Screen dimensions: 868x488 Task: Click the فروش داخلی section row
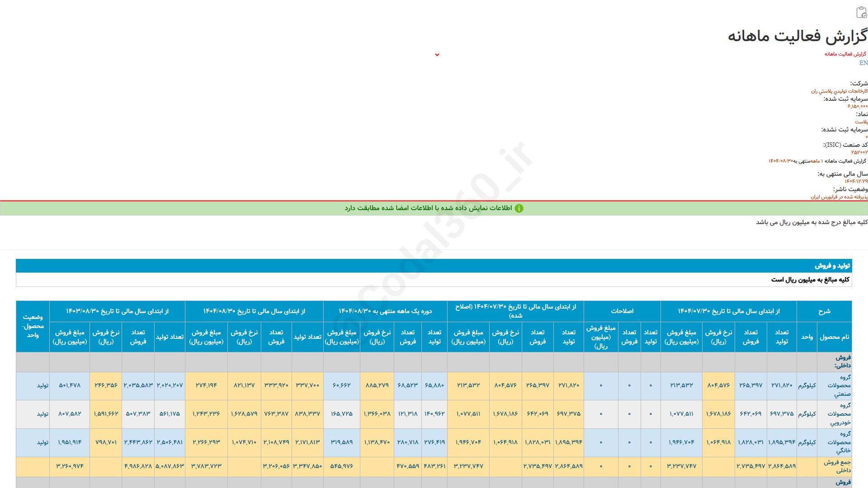(842, 361)
